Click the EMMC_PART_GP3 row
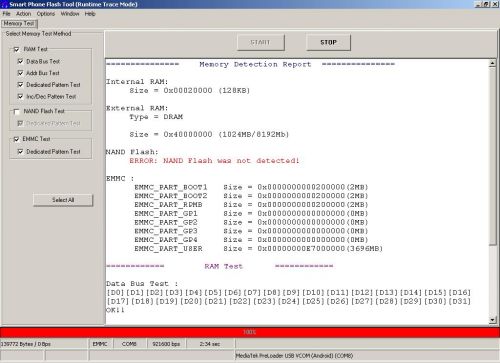The width and height of the screenshot is (500, 363). point(251,231)
